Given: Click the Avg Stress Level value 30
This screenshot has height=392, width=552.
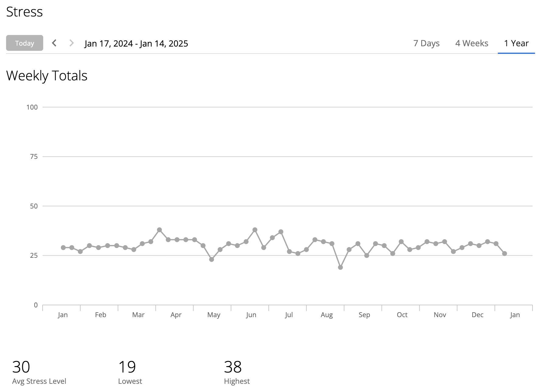Looking at the screenshot, I should pyautogui.click(x=21, y=367).
